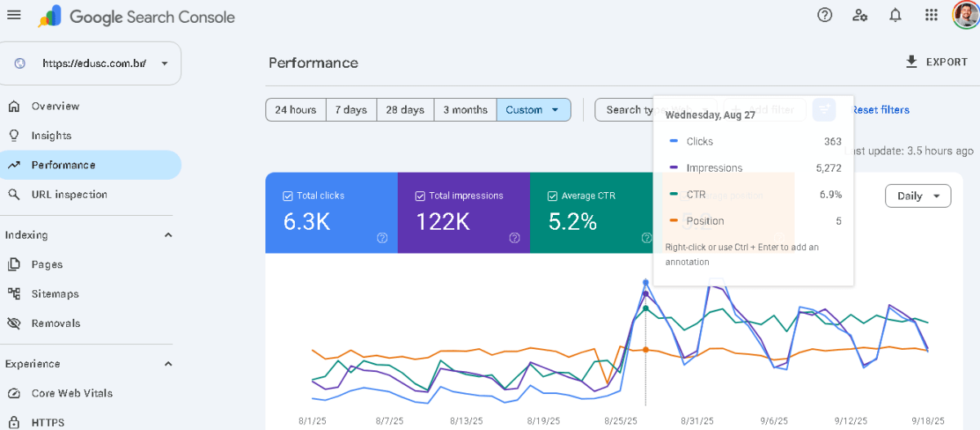Open the Sitemaps report label
The image size is (980, 430).
tap(56, 293)
